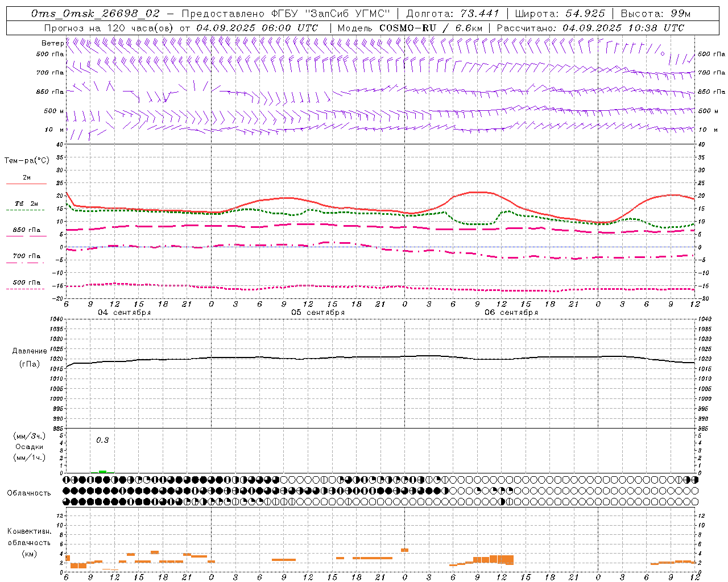Click the Широта: 54.925 header value
728x582 pixels.
(560, 14)
